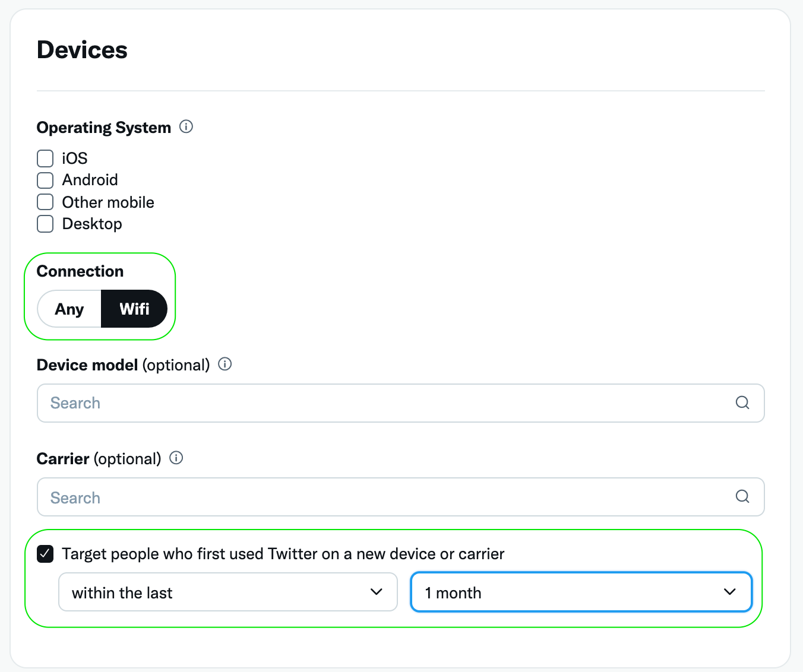Click the chevron on the 'within the last' selector
The width and height of the screenshot is (803, 672).
(x=376, y=592)
